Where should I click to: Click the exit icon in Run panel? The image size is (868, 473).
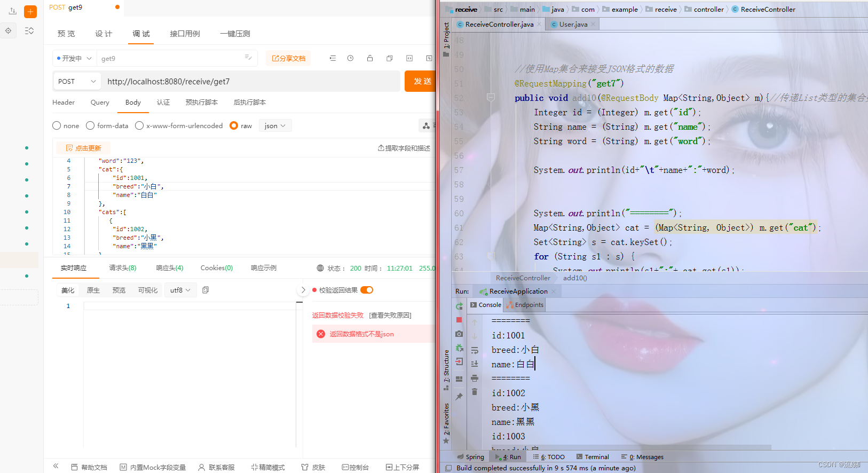pos(459,361)
